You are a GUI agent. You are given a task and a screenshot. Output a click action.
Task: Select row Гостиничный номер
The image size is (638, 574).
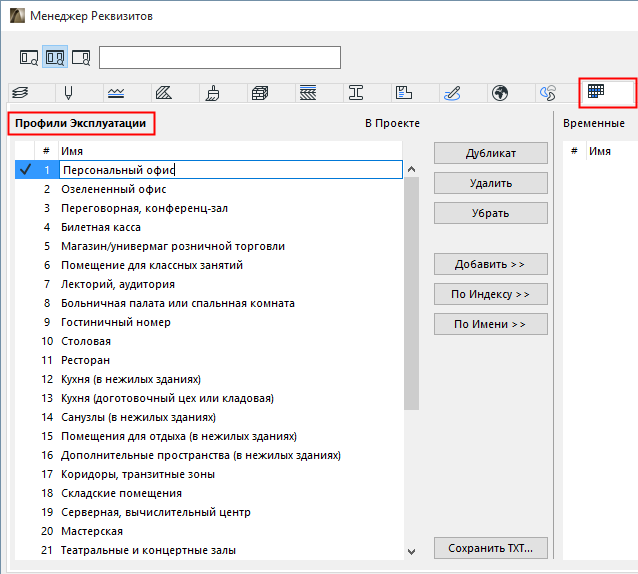(208, 322)
